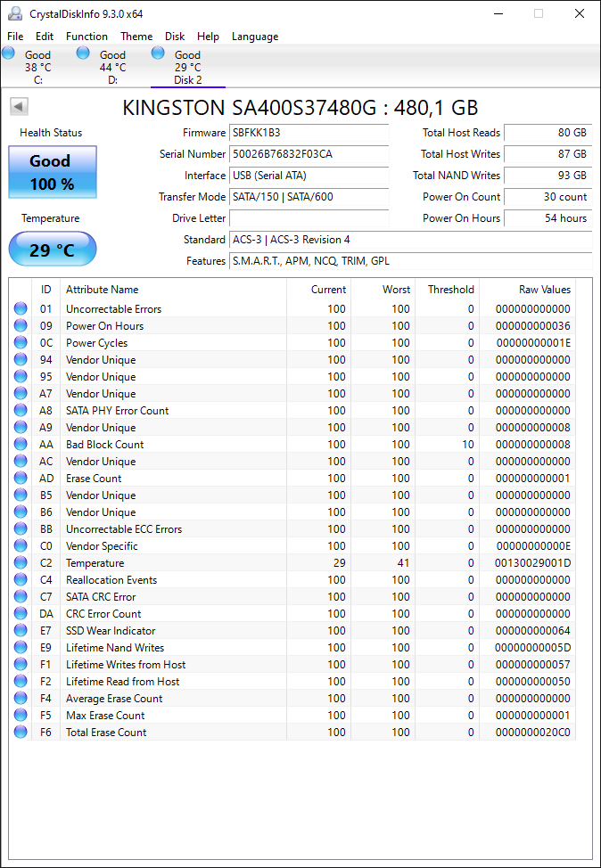Image resolution: width=601 pixels, height=868 pixels.
Task: Click status orb for Total Erase Count
Action: tap(21, 732)
